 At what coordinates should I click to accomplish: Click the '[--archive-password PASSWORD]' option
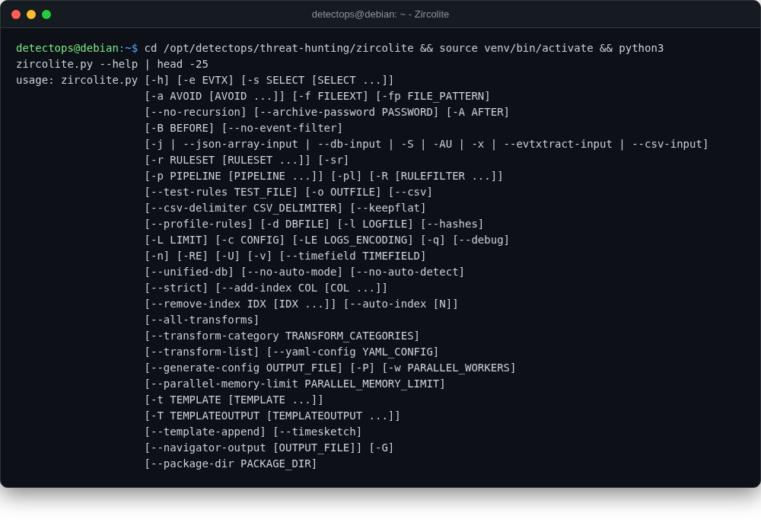coord(346,112)
